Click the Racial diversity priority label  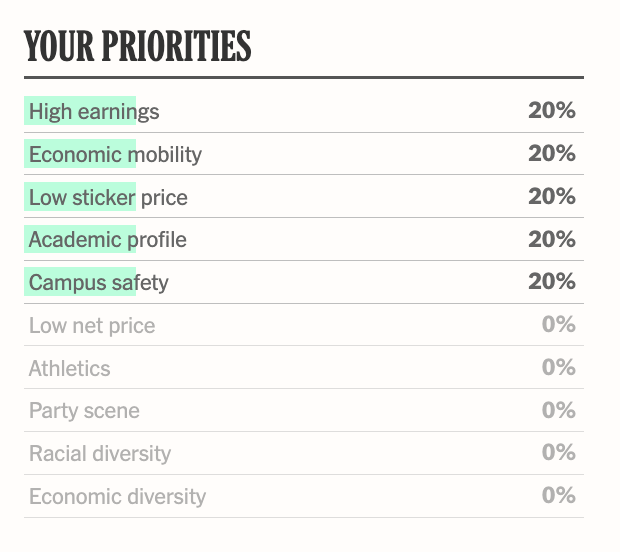click(x=100, y=454)
